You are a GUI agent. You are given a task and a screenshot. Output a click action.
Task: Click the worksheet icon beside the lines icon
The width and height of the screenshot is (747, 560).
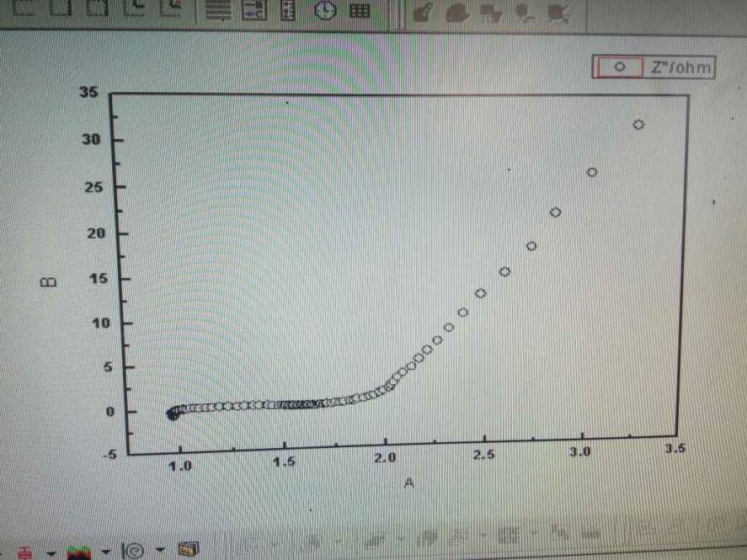[255, 11]
